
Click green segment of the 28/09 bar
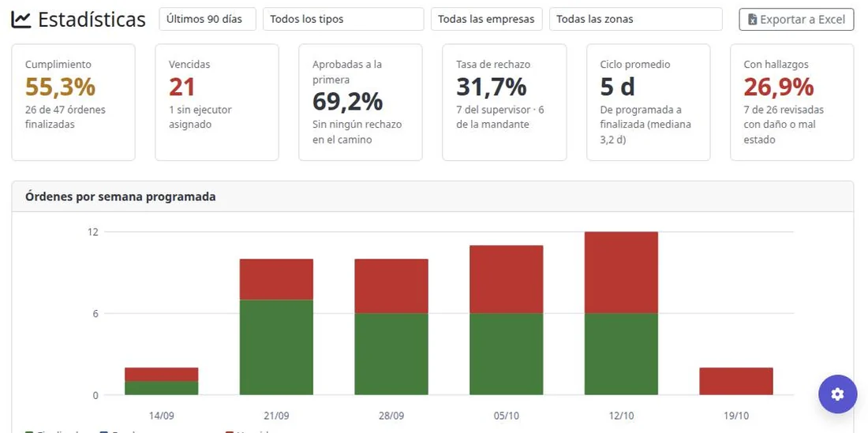[391, 354]
